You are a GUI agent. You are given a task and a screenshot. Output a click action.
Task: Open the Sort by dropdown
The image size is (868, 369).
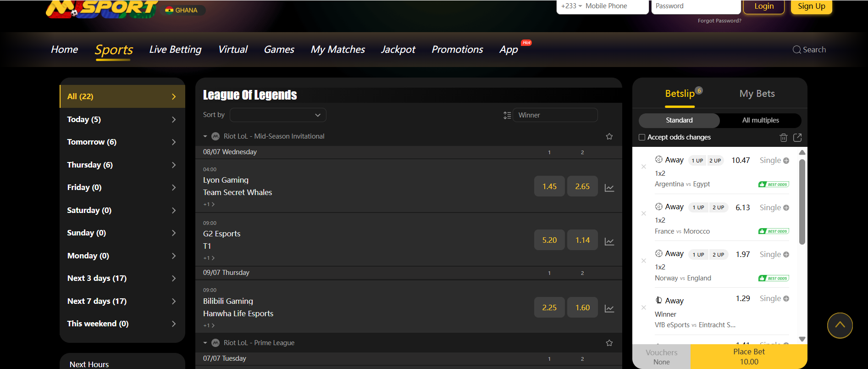(278, 115)
